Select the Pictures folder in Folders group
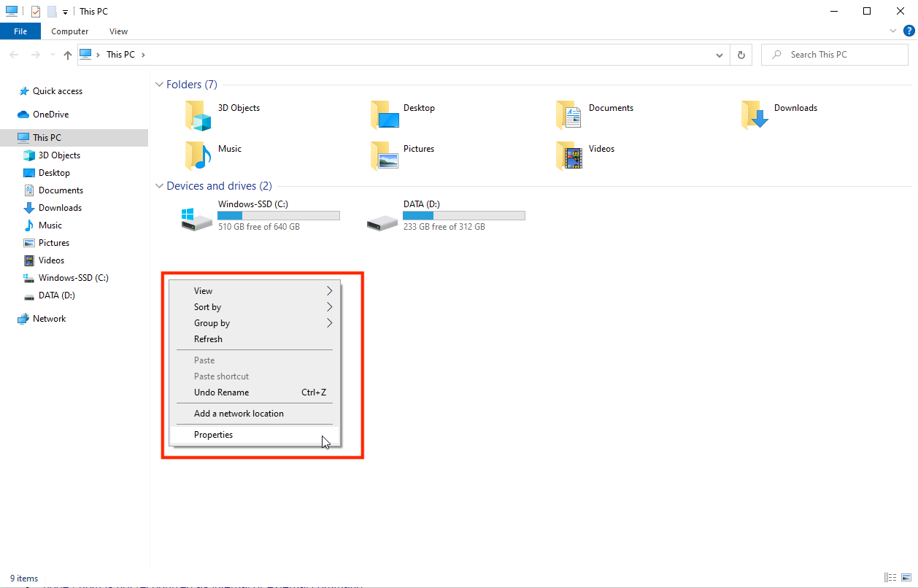918x588 pixels. click(x=385, y=156)
